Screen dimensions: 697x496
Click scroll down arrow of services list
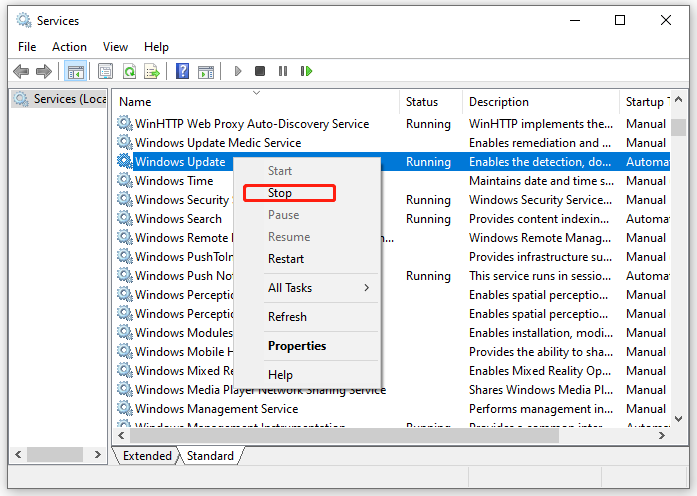tap(678, 419)
